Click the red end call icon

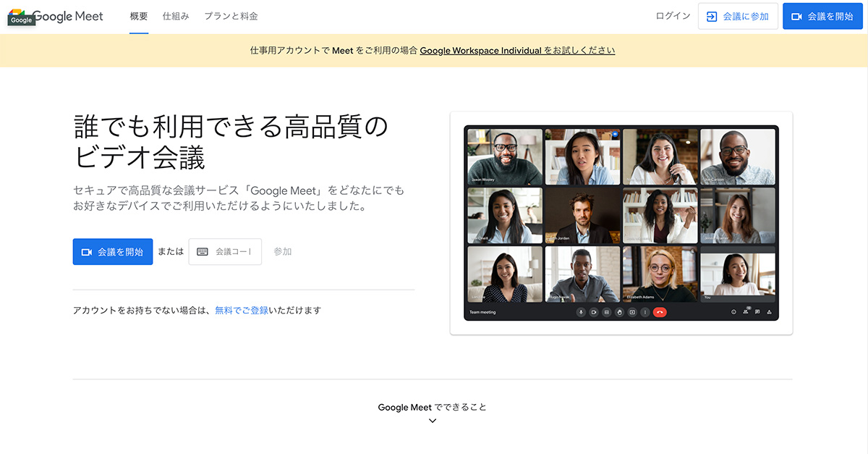point(659,312)
